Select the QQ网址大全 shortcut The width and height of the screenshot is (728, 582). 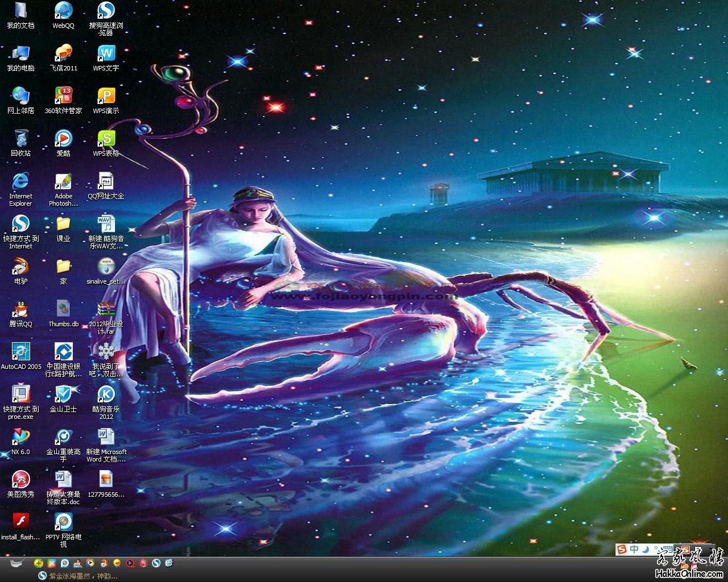106,186
